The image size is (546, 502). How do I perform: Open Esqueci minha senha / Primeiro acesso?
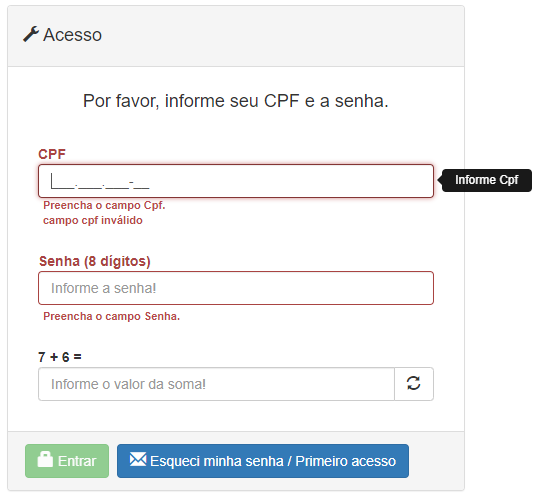click(x=263, y=461)
